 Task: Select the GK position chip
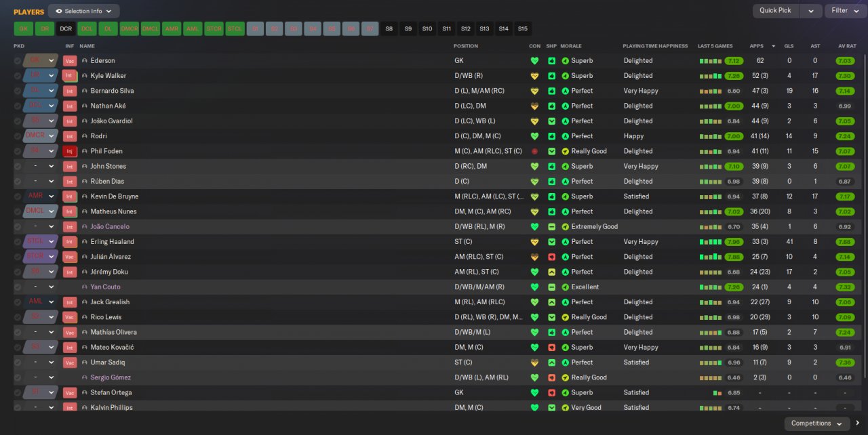click(23, 29)
